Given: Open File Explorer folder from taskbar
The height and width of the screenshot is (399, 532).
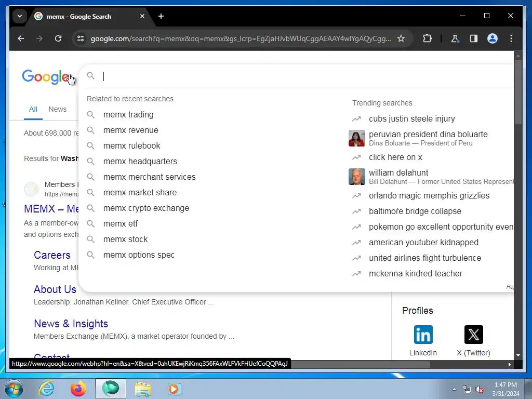Looking at the screenshot, I should [x=143, y=389].
